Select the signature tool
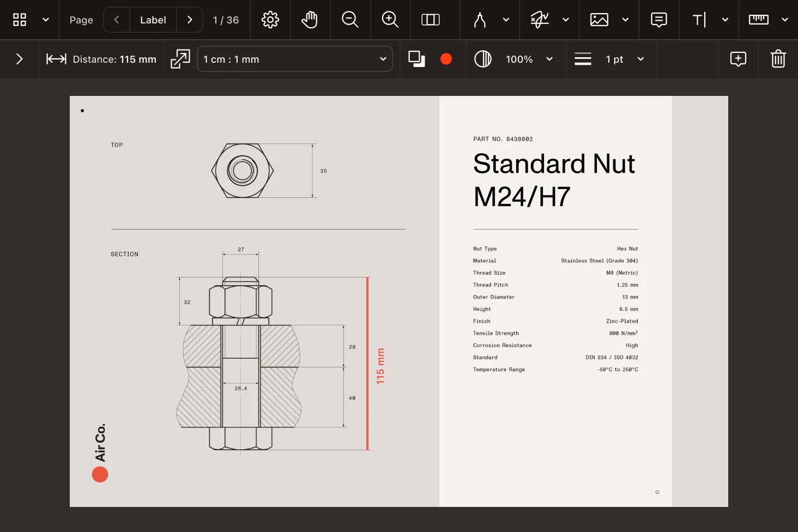Screen dimensions: 798x532 click(539, 20)
